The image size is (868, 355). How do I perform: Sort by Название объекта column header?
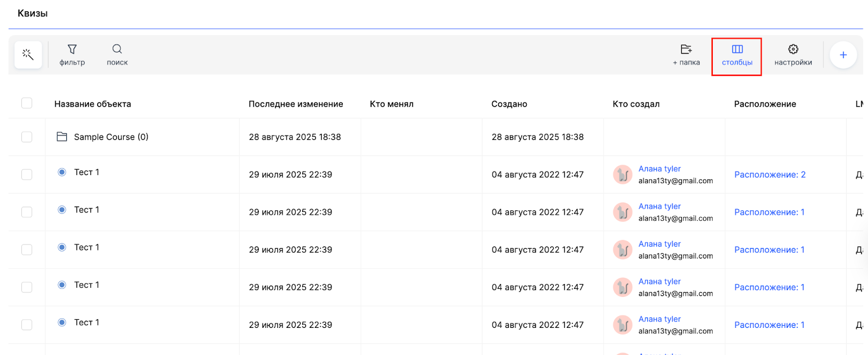click(93, 104)
